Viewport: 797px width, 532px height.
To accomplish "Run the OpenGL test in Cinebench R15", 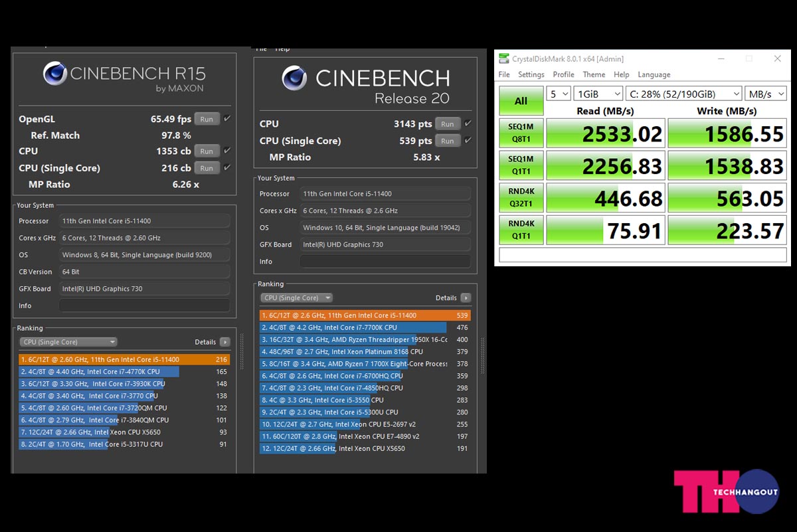I will coord(207,119).
